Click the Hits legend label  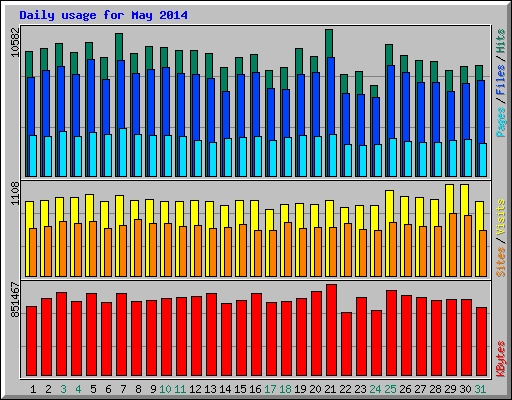point(500,41)
